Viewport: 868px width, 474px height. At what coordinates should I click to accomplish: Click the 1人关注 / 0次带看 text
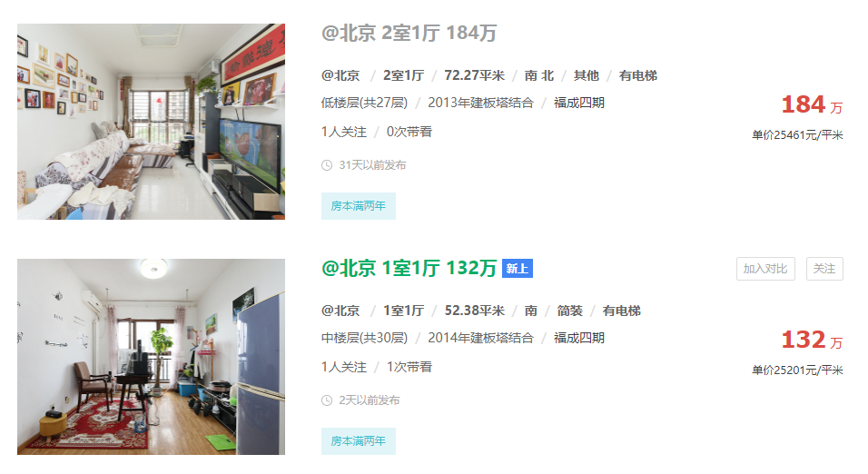coord(377,132)
